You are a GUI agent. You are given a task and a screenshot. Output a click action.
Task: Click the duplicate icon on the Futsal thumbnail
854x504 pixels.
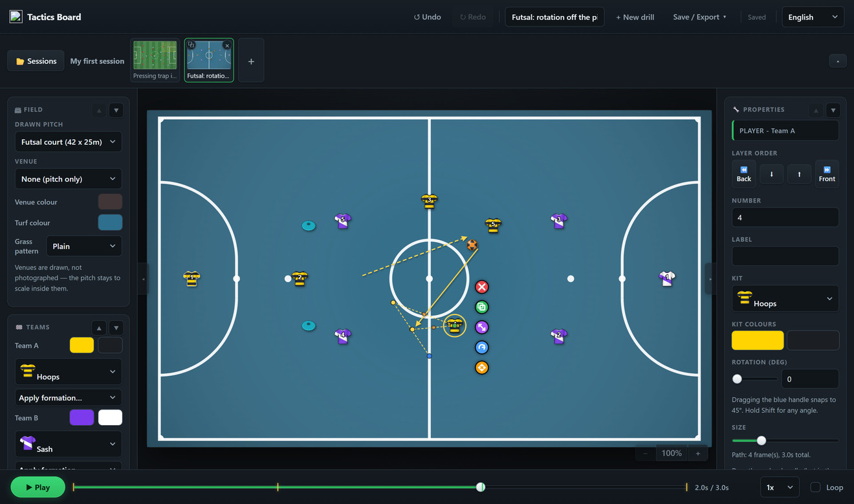(x=191, y=45)
